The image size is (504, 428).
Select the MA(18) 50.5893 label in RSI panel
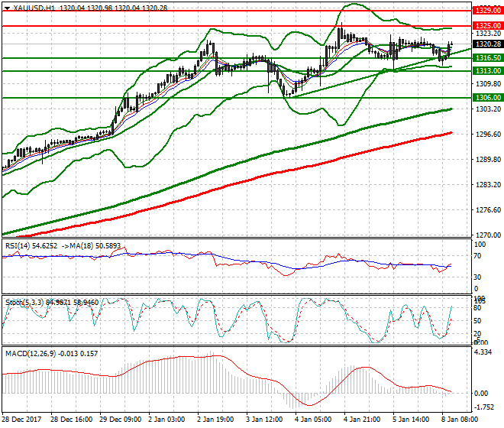click(x=95, y=246)
